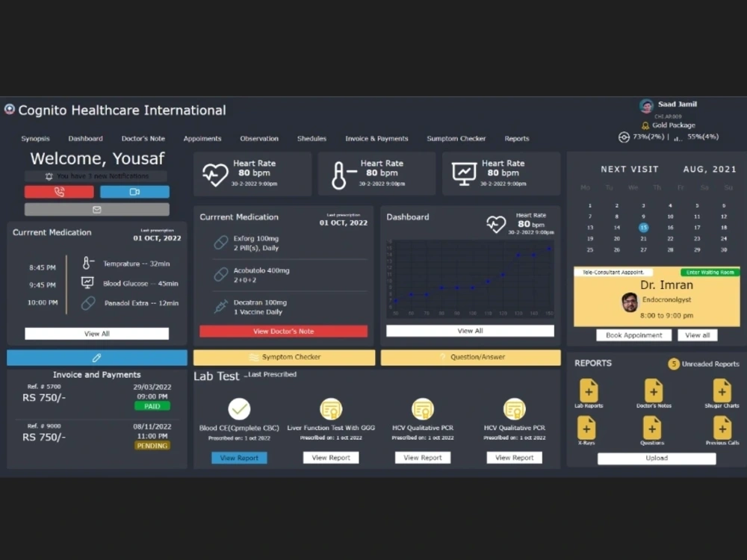Start a video call with blue camera button
Screen dimensions: 747x560
point(134,192)
